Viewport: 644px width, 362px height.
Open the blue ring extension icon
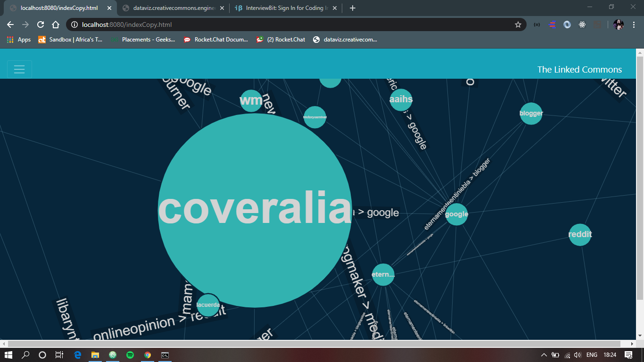567,25
